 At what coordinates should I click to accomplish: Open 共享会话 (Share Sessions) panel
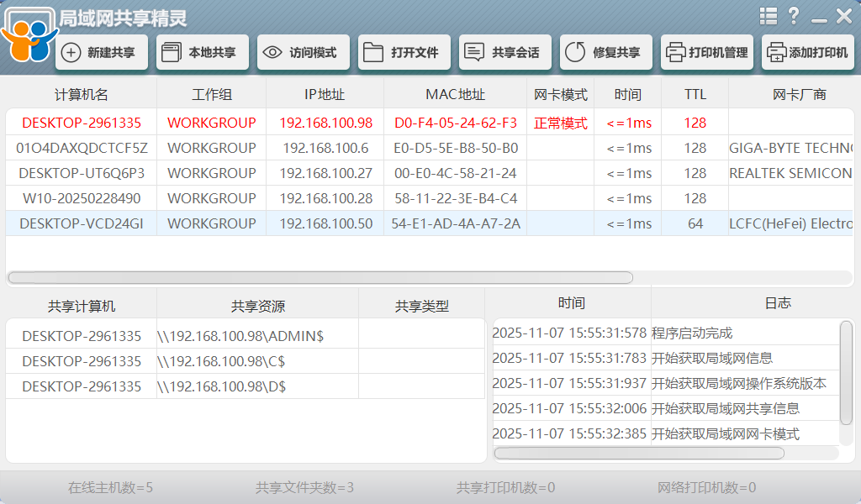pyautogui.click(x=504, y=51)
